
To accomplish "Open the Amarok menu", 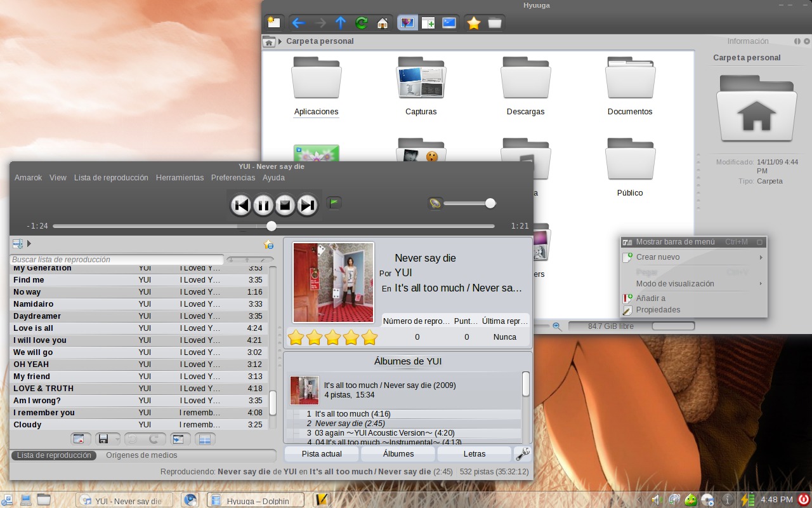I will (x=29, y=178).
